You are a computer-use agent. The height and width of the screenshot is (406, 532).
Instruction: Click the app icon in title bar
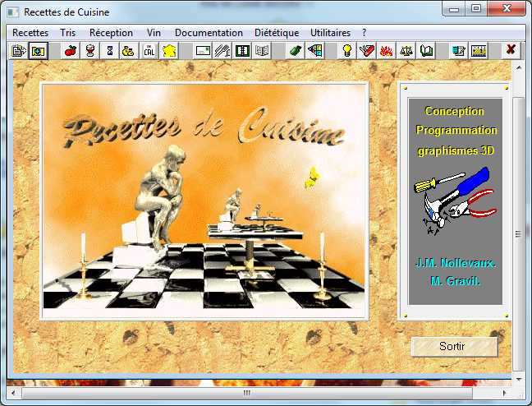(13, 12)
